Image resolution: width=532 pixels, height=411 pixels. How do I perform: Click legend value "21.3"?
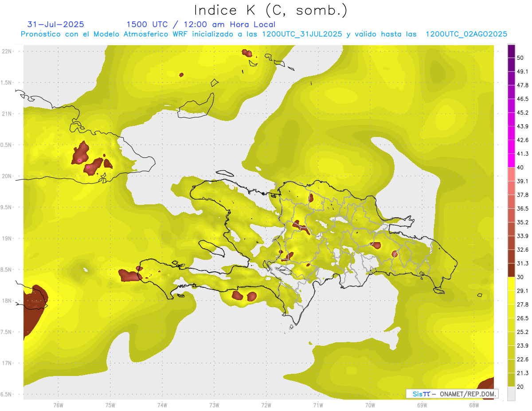523,373
